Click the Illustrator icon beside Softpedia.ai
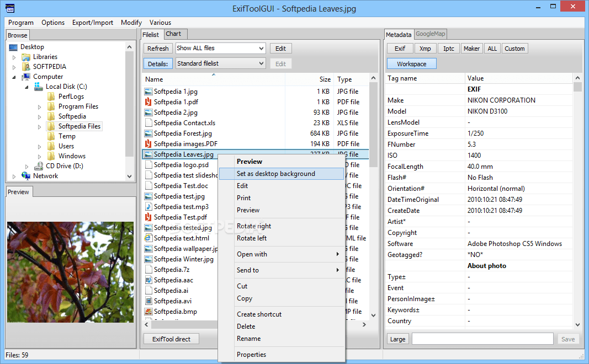The height and width of the screenshot is (364, 589). [x=147, y=290]
